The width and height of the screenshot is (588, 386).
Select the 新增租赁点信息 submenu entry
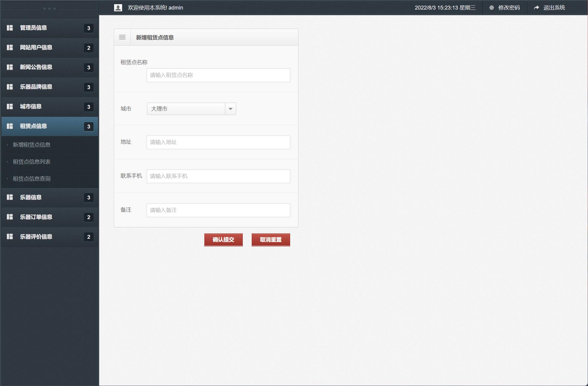[32, 145]
